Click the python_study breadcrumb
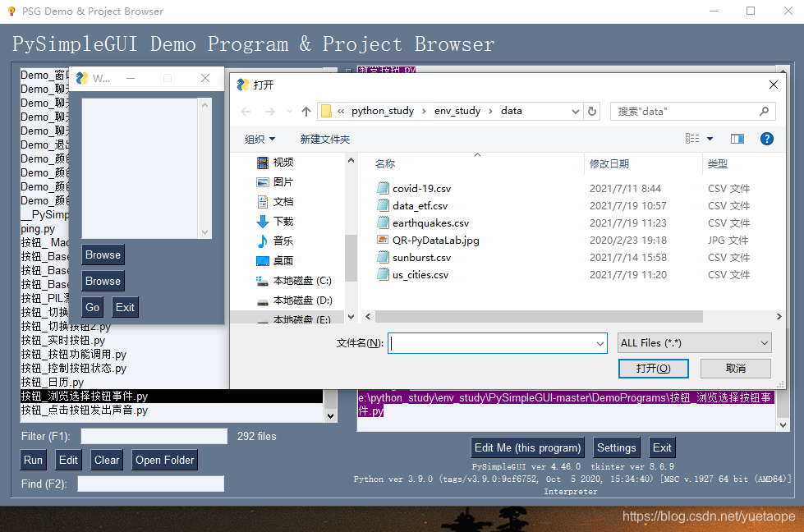This screenshot has height=532, width=804. pyautogui.click(x=383, y=111)
